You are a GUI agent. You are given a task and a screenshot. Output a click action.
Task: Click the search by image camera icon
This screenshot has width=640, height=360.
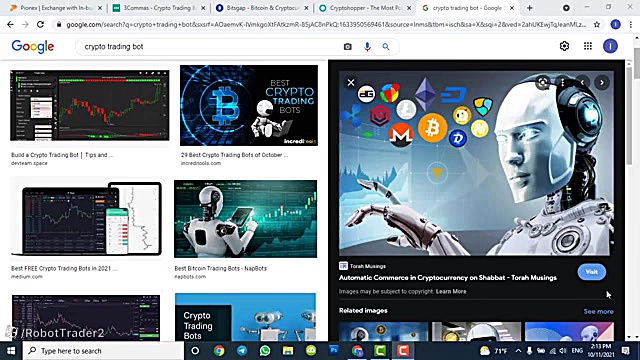[x=347, y=47]
